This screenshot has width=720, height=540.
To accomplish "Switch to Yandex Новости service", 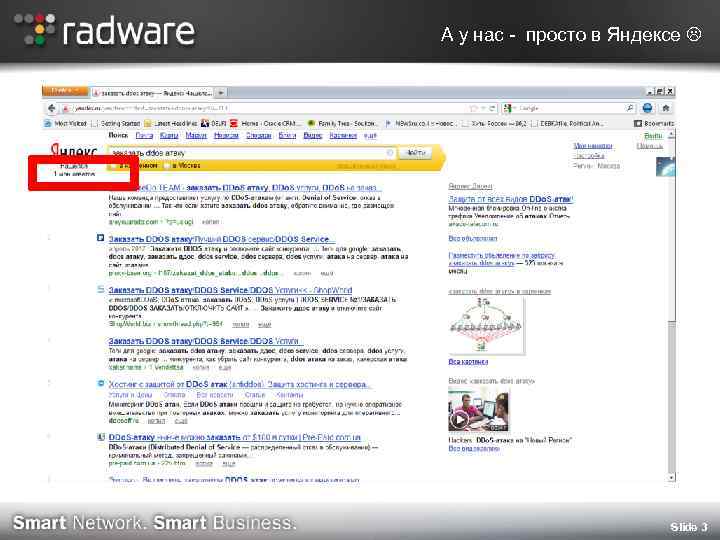I will pos(226,135).
